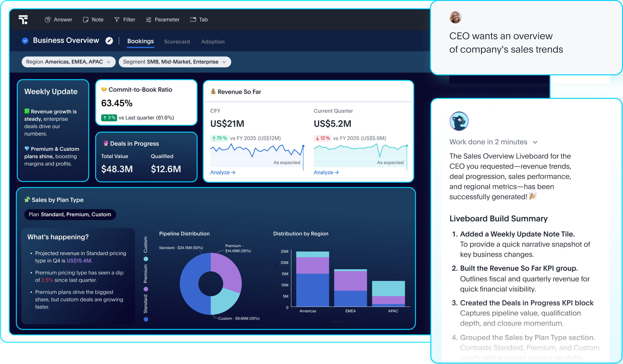Click the diamond emoji in Weekly Update

(27, 149)
